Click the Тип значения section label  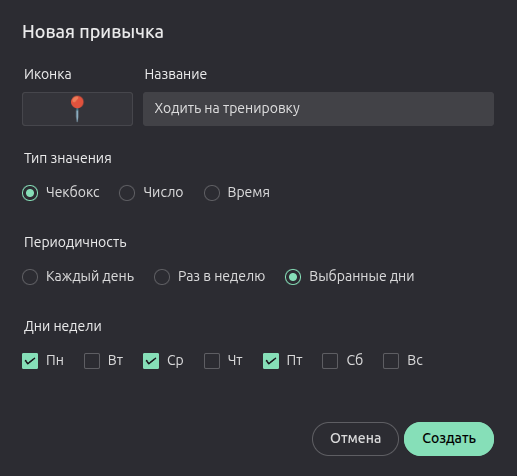pos(68,158)
